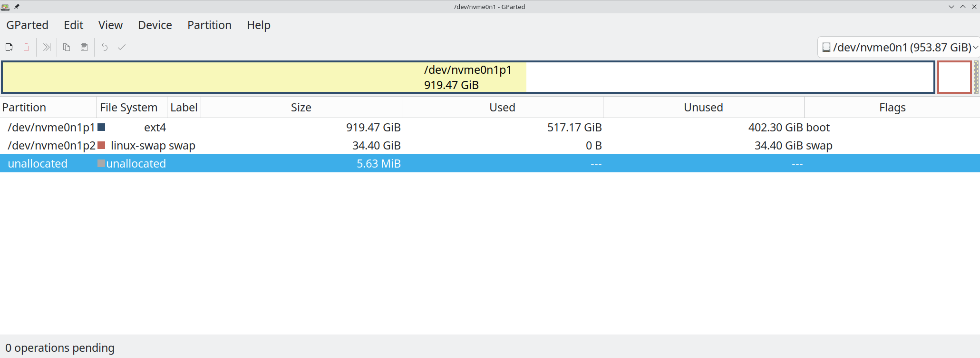Click the pin icon in the title bar
Viewport: 980px width, 358px height.
point(17,7)
